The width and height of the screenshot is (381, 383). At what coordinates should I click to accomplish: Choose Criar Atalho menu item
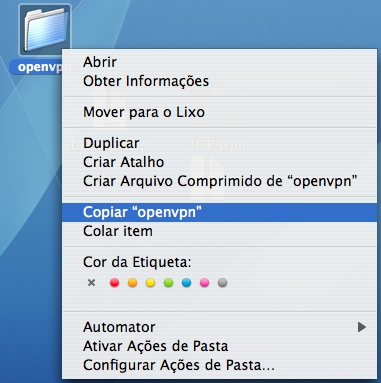click(x=220, y=162)
